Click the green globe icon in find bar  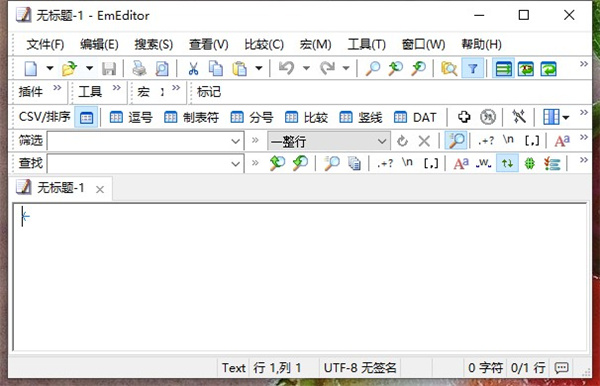530,164
